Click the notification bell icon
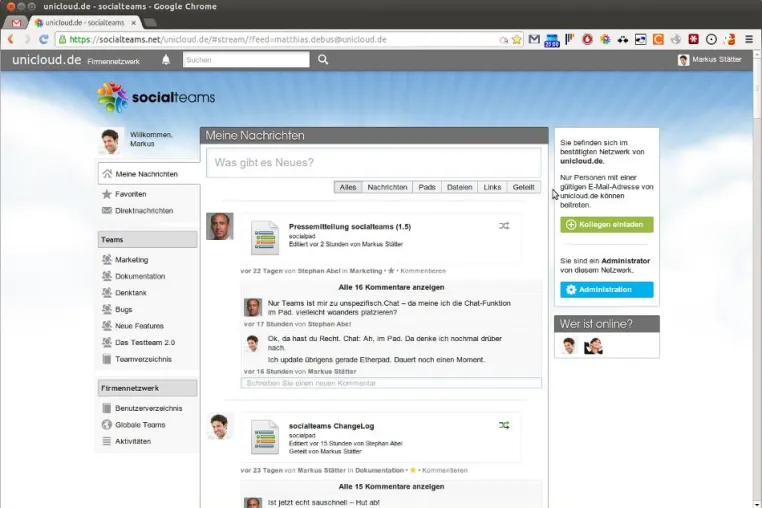This screenshot has height=508, width=762. (x=166, y=60)
